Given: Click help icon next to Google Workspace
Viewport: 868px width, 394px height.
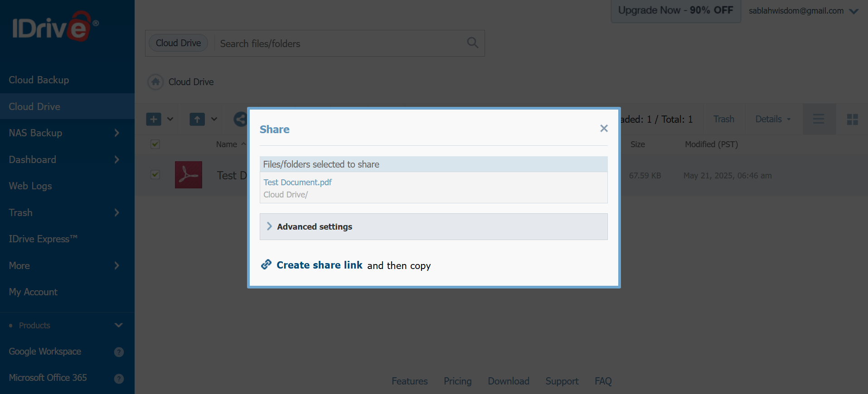Looking at the screenshot, I should 119,352.
